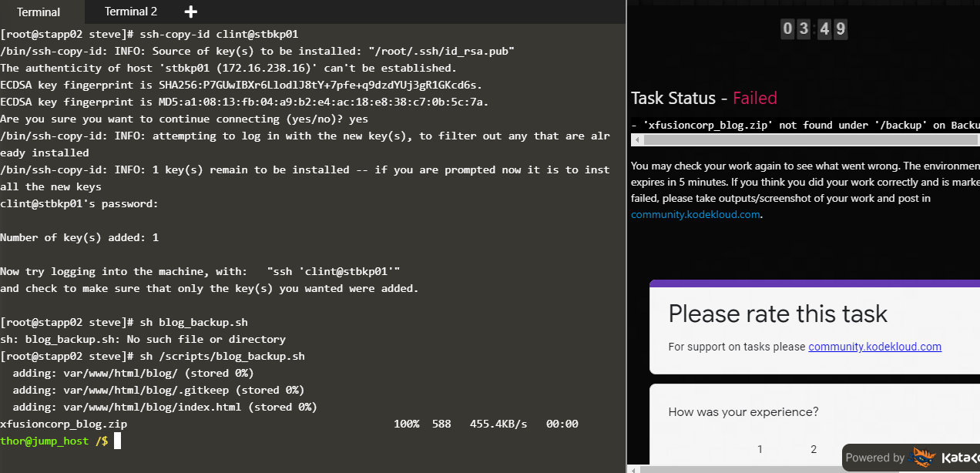Viewport: 980px width, 473px height.
Task: Select rating 2 for your experience
Action: pos(813,449)
